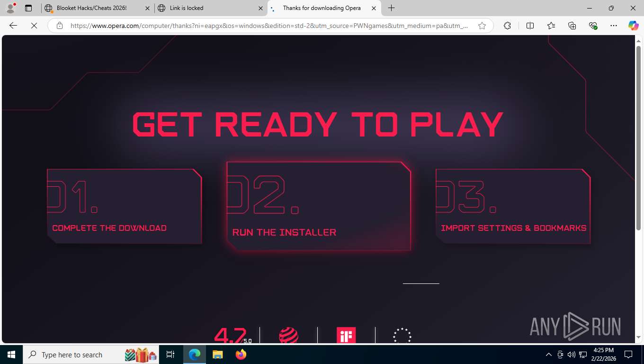This screenshot has width=644, height=364.
Task: Open the Favorites list icon
Action: point(551,26)
